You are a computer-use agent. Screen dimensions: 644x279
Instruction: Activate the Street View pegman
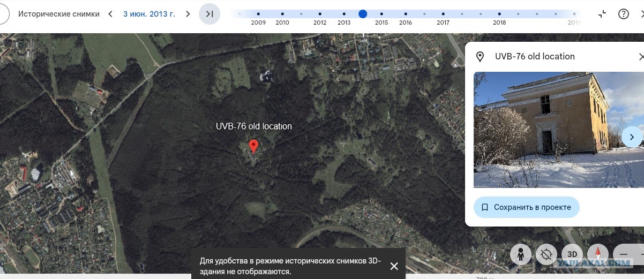tap(520, 254)
